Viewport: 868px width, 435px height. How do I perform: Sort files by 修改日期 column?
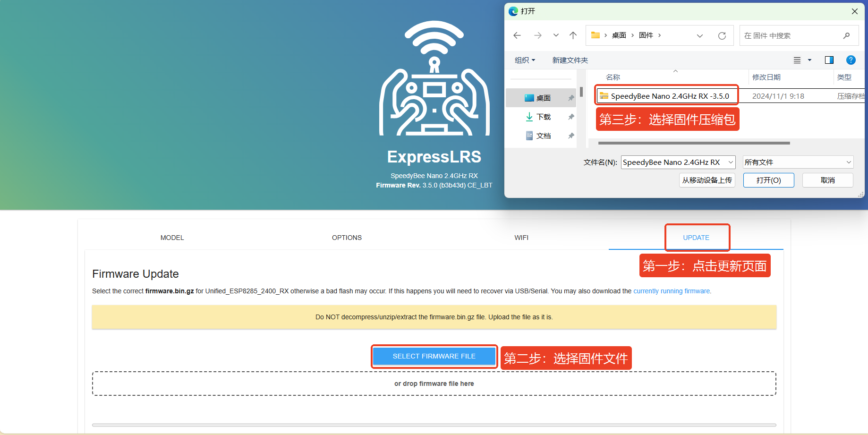[x=766, y=77]
